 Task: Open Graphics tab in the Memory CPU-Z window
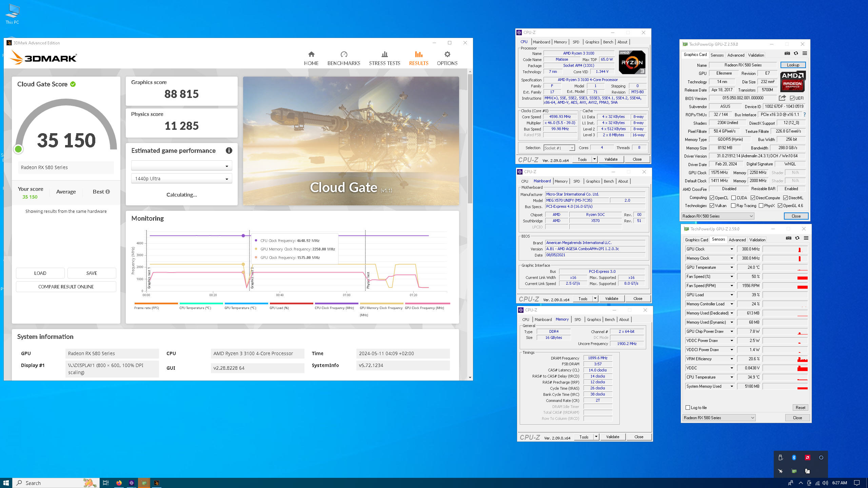tap(594, 320)
